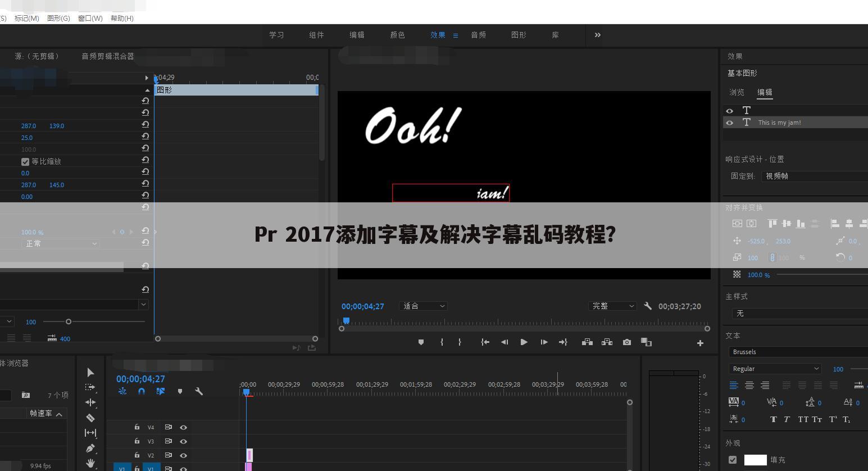868x471 pixels.
Task: Toggle Linked Selection in timeline
Action: [x=161, y=391]
